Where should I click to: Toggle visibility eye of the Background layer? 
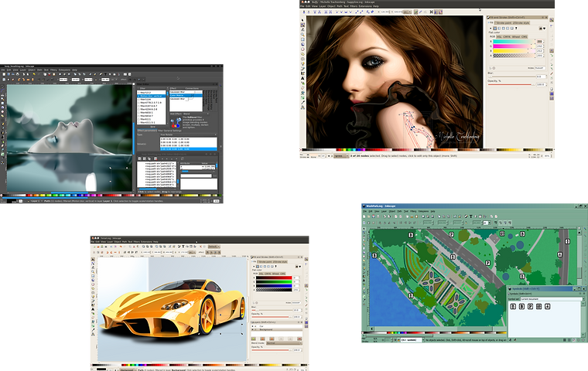click(x=253, y=329)
